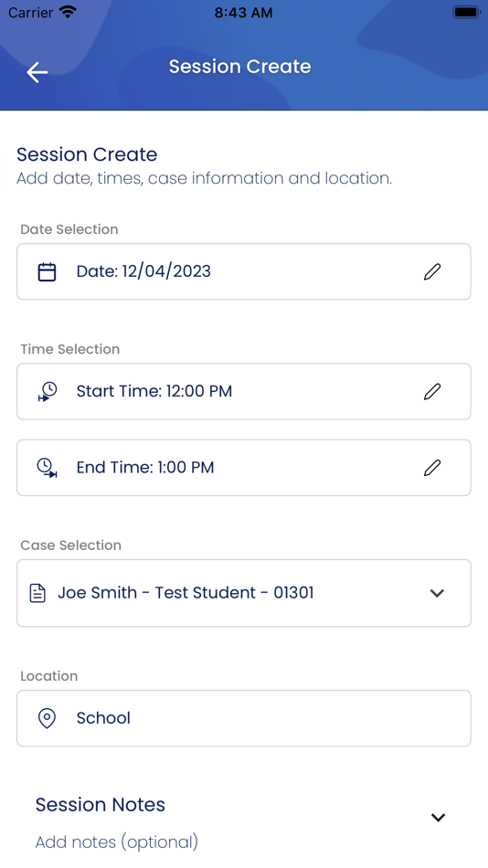Tap the back arrow in header
Image resolution: width=488 pixels, height=868 pixels.
point(37,72)
